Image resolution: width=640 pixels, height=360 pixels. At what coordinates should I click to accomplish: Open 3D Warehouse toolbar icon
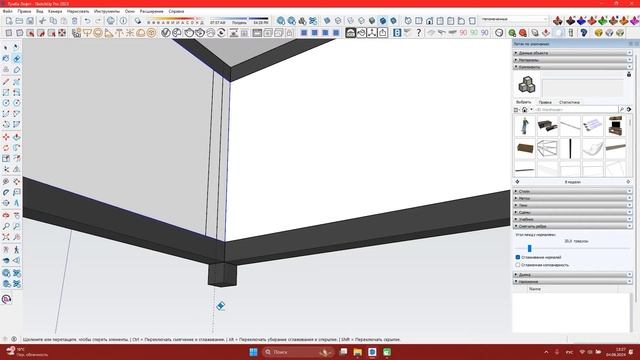pyautogui.click(x=281, y=21)
